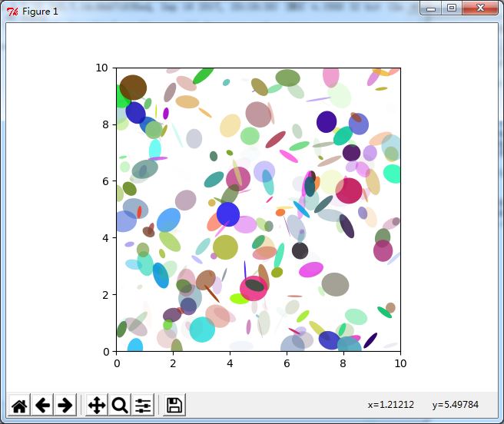The width and height of the screenshot is (504, 424).
Task: Activate the Pan axes tool
Action: click(97, 405)
